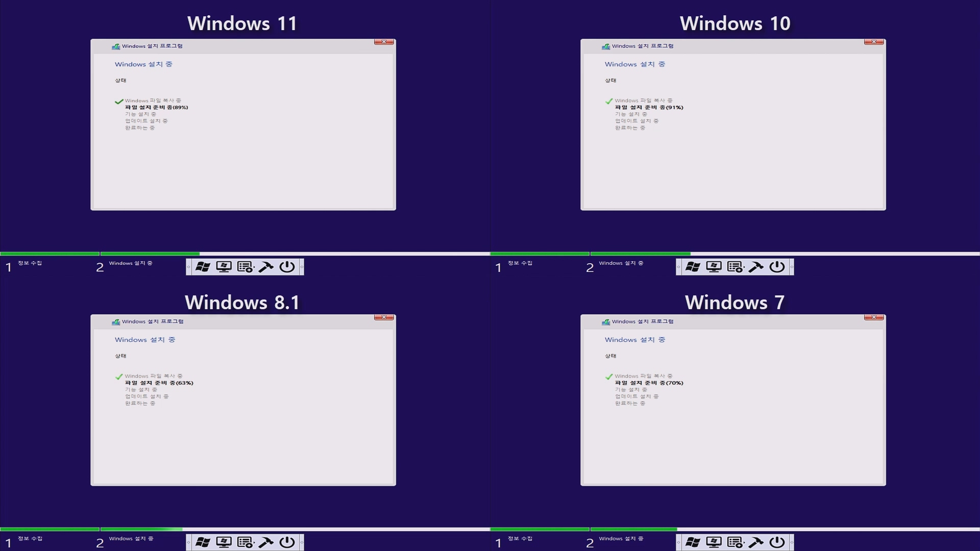Click the step 2 progress bar under Windows 8.1
The height and width of the screenshot is (551, 980).
point(295,529)
